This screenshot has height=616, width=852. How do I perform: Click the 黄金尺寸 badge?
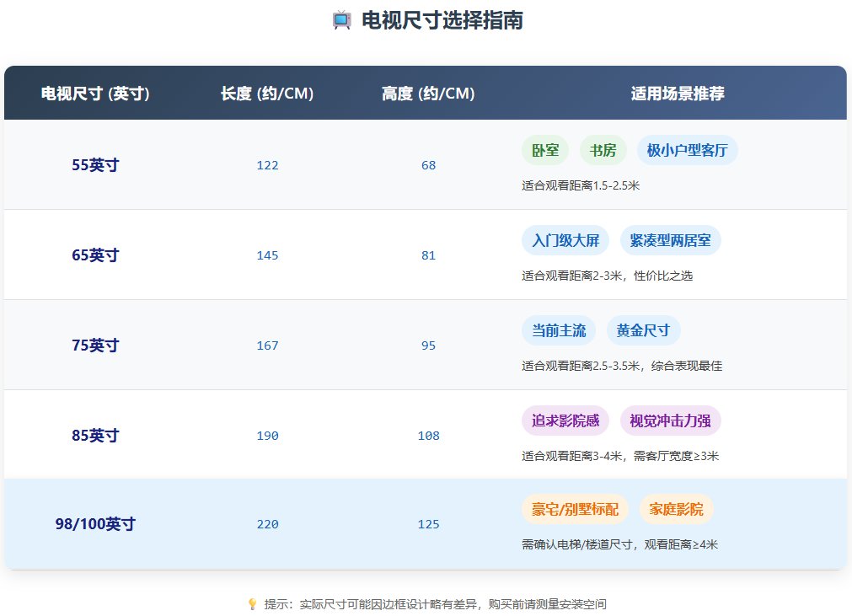(x=644, y=330)
